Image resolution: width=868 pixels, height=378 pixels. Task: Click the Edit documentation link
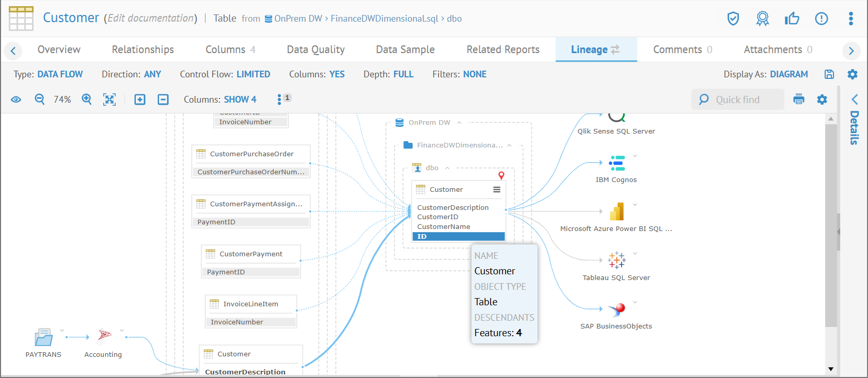pos(150,18)
